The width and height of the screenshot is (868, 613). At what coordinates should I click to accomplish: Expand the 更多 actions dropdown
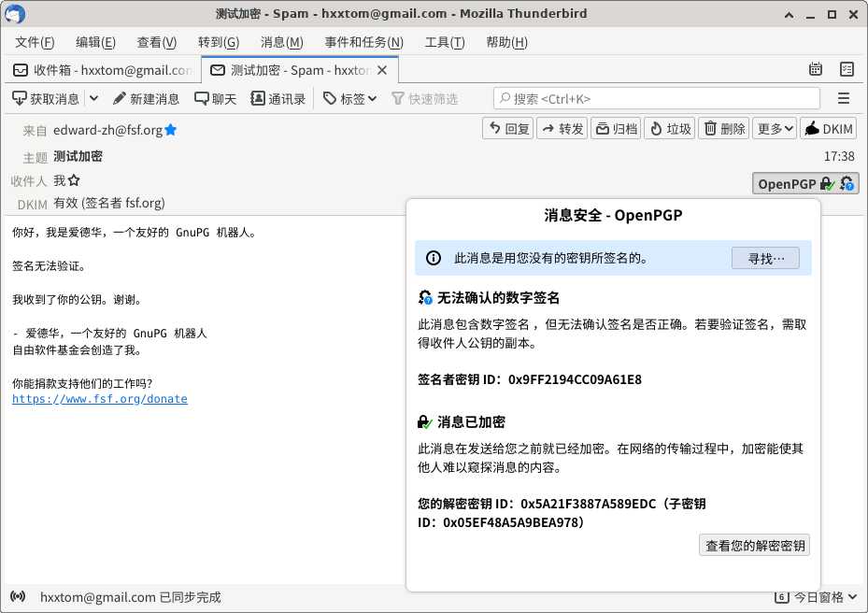point(775,128)
